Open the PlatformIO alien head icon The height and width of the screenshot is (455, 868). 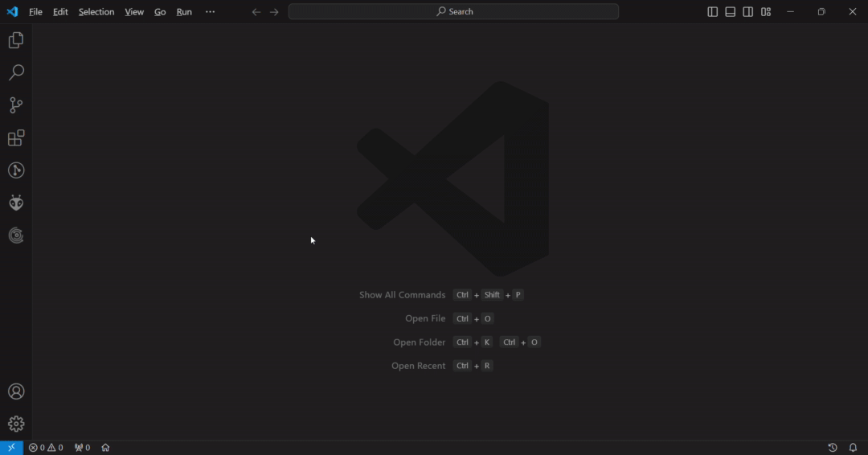click(16, 203)
